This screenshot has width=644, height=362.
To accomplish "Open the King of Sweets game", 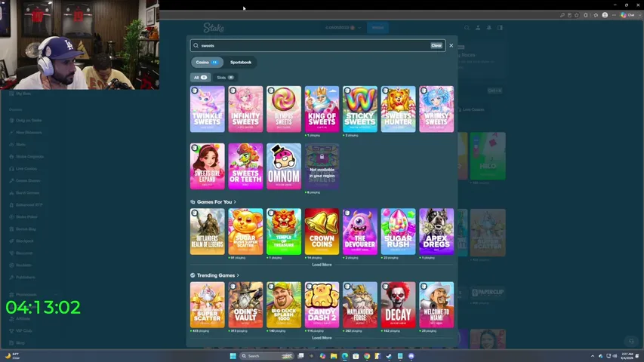I will pos(322,109).
